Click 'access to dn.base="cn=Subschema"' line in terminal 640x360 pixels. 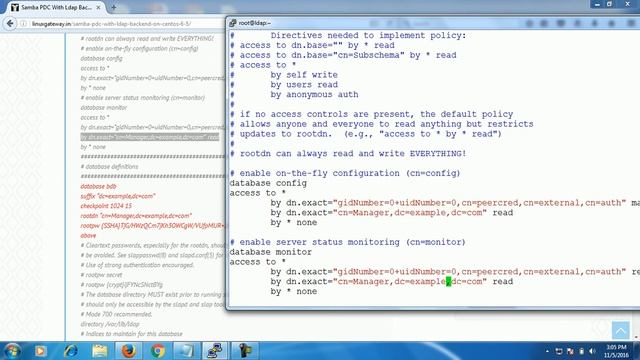[343, 55]
